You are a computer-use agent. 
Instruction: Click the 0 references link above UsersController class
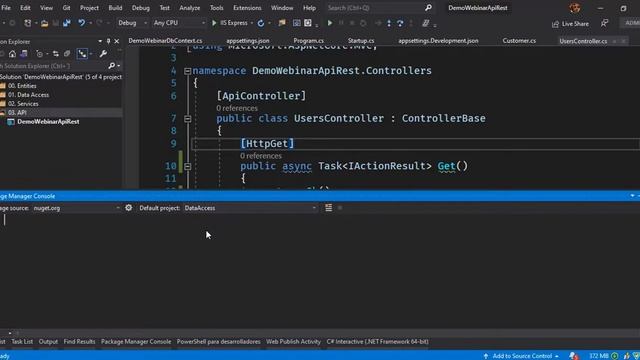[x=237, y=108]
